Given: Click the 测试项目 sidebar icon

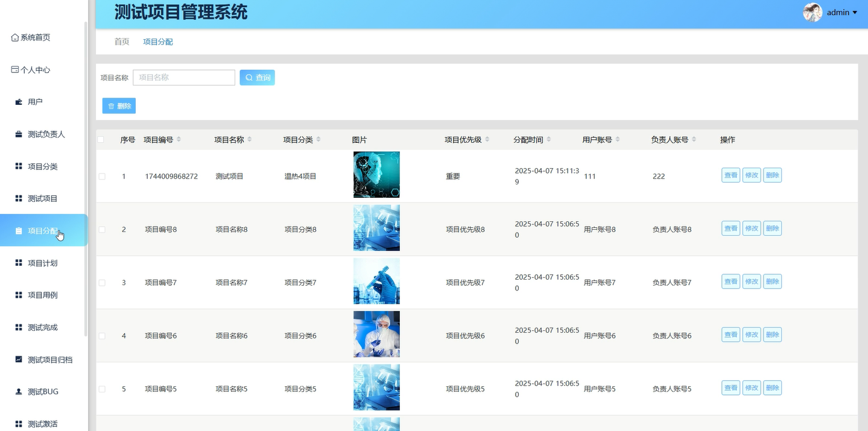Looking at the screenshot, I should pyautogui.click(x=18, y=198).
